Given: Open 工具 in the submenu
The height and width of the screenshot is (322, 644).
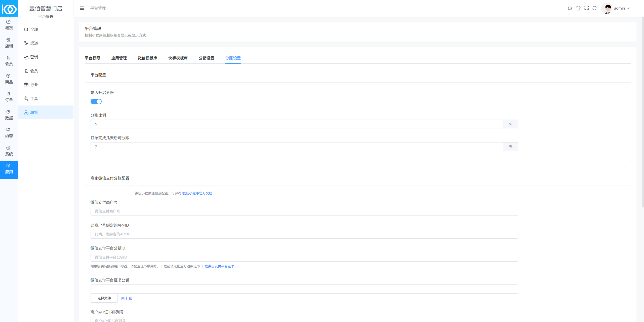Looking at the screenshot, I should click(34, 99).
